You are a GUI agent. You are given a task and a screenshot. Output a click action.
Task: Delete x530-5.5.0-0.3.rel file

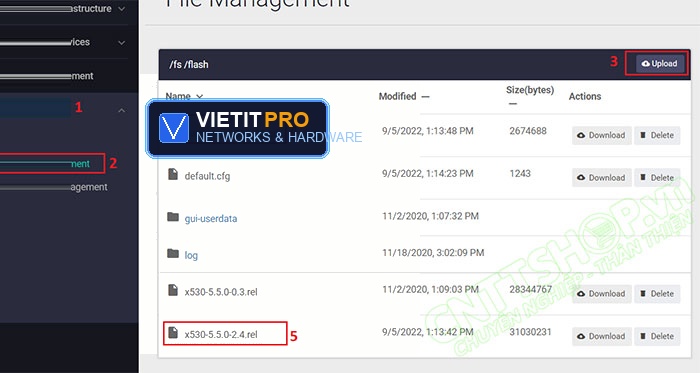point(657,294)
